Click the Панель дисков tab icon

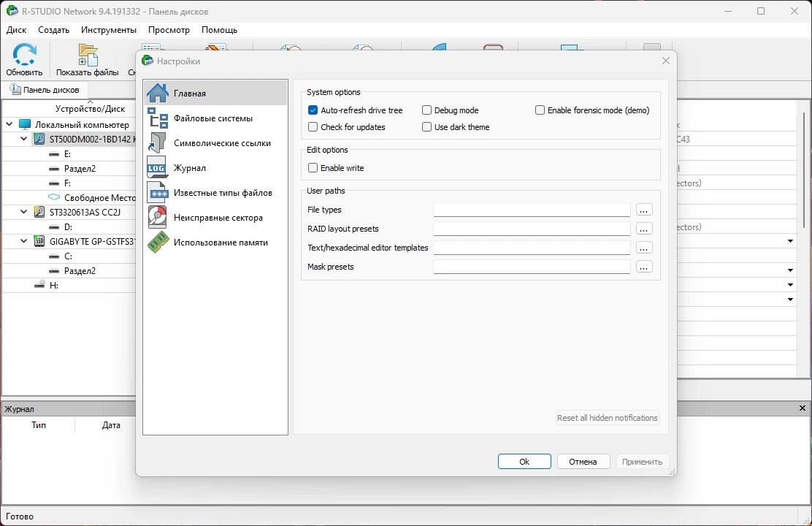pyautogui.click(x=15, y=89)
